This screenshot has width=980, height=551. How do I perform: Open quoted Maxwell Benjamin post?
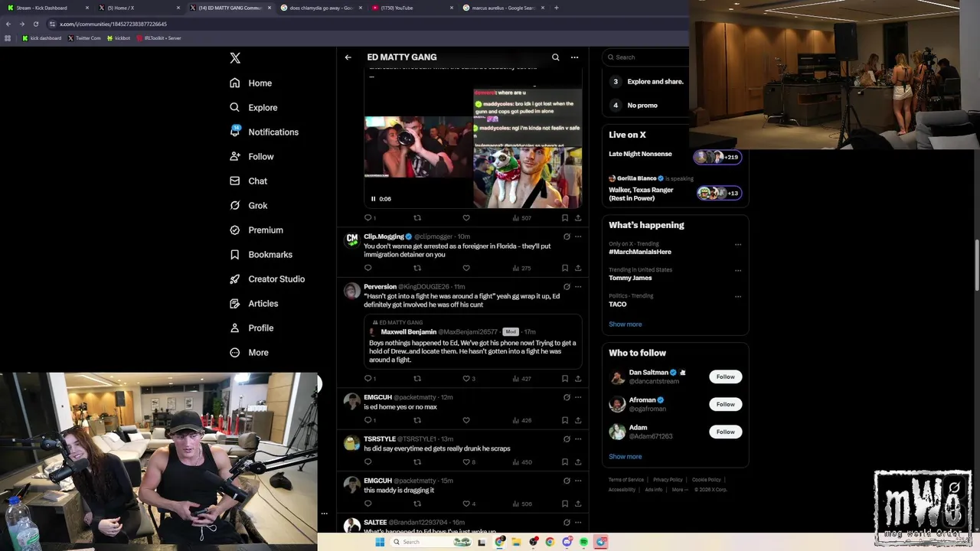473,341
